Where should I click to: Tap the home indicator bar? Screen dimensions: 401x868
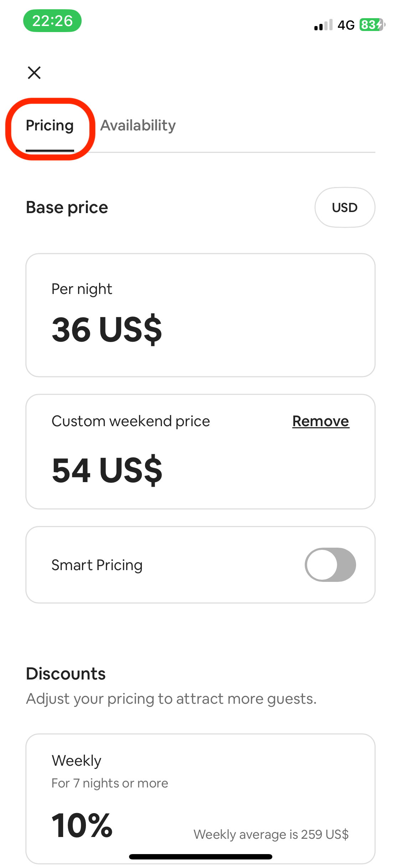click(x=201, y=857)
